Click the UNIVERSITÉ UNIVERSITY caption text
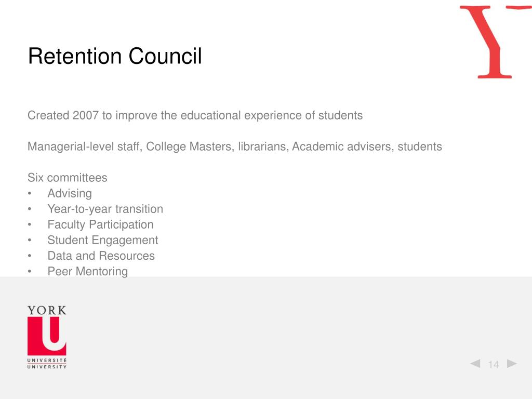This screenshot has width=532, height=399. 47,363
